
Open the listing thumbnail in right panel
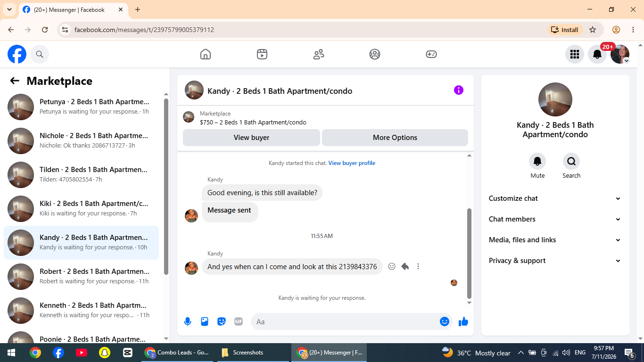[x=555, y=99]
